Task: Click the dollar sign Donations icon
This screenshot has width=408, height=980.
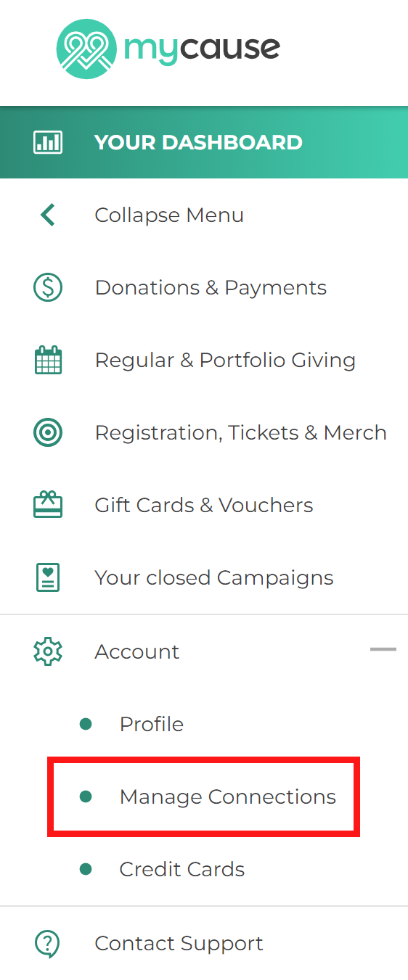Action: pyautogui.click(x=48, y=287)
